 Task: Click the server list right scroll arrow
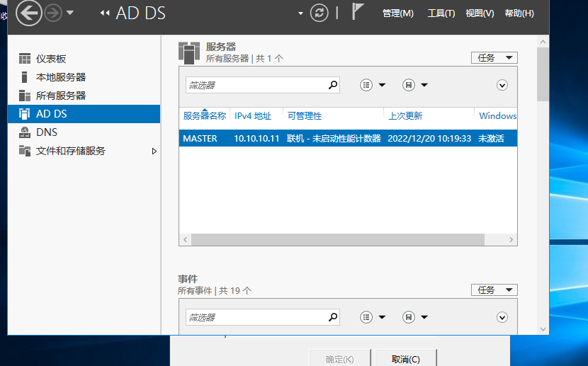click(511, 240)
